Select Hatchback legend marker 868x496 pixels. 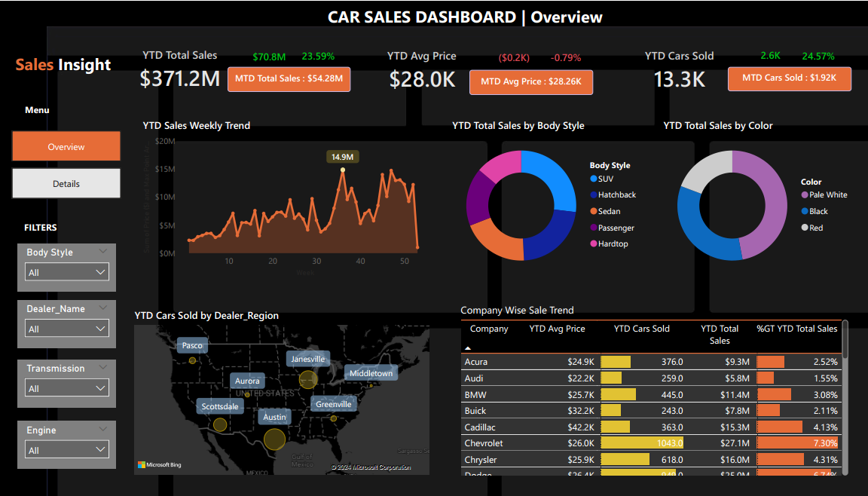pos(594,194)
